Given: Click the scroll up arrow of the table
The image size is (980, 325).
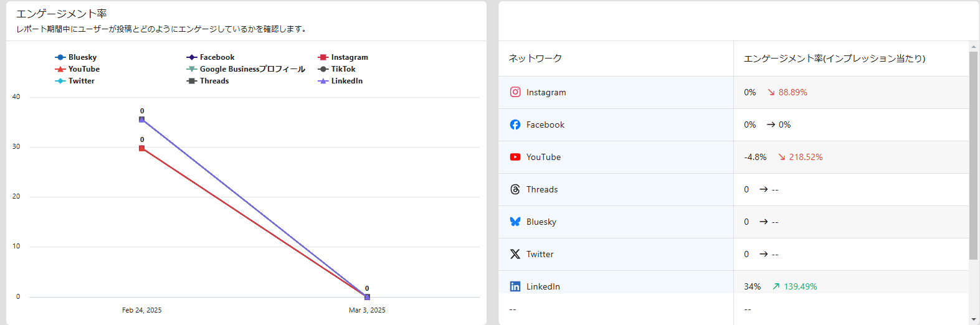Looking at the screenshot, I should pos(974,47).
